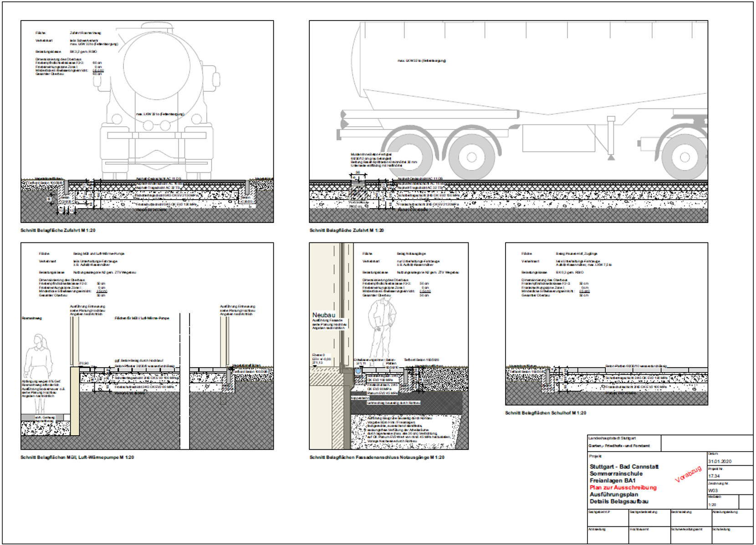
Task: Click 'Freianlagen BA1' text in title block
Action: [x=613, y=481]
